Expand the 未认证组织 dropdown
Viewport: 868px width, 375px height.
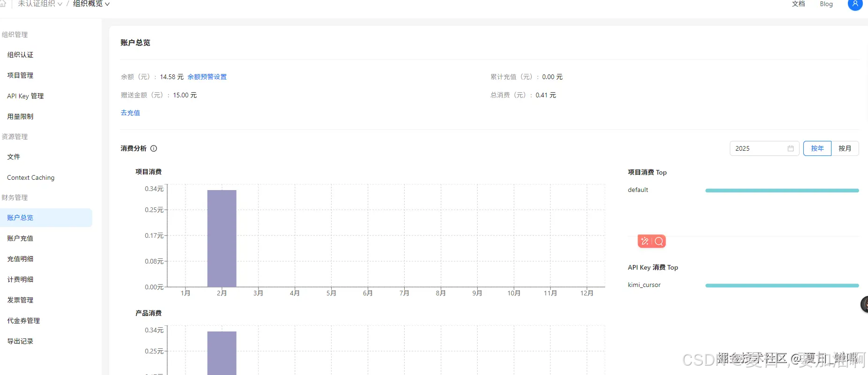(x=40, y=4)
